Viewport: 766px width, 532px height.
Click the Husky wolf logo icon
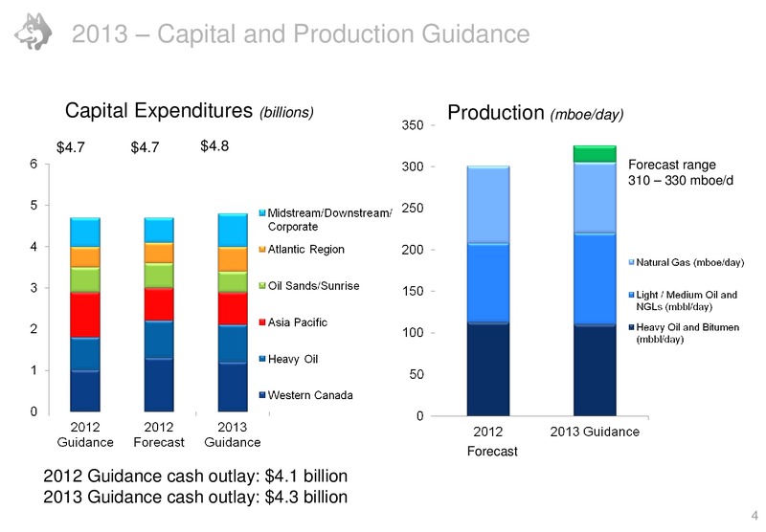pos(34,32)
